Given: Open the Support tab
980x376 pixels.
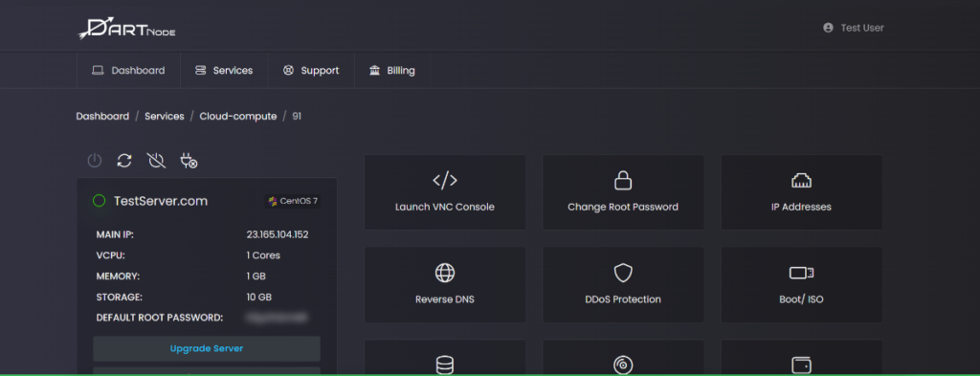Looking at the screenshot, I should tap(311, 71).
